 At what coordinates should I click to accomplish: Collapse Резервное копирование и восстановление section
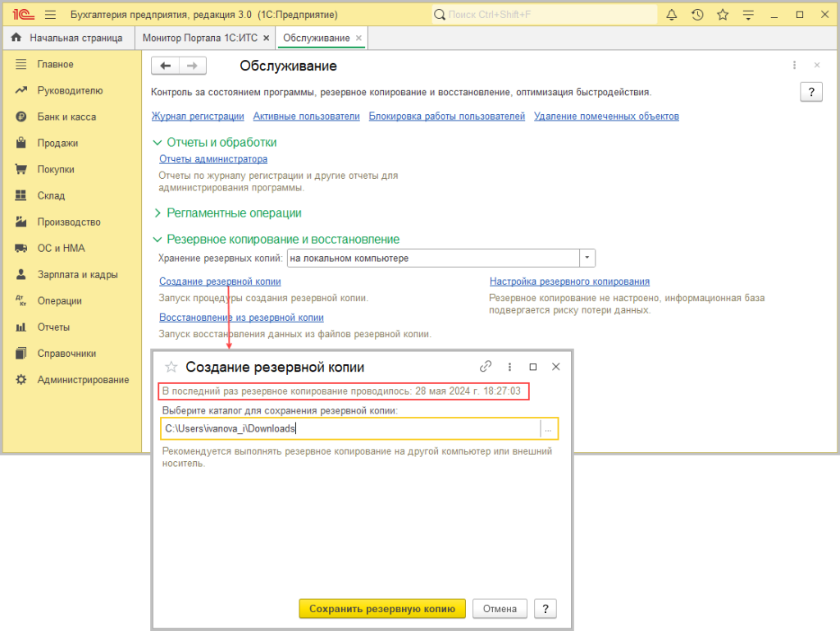157,240
